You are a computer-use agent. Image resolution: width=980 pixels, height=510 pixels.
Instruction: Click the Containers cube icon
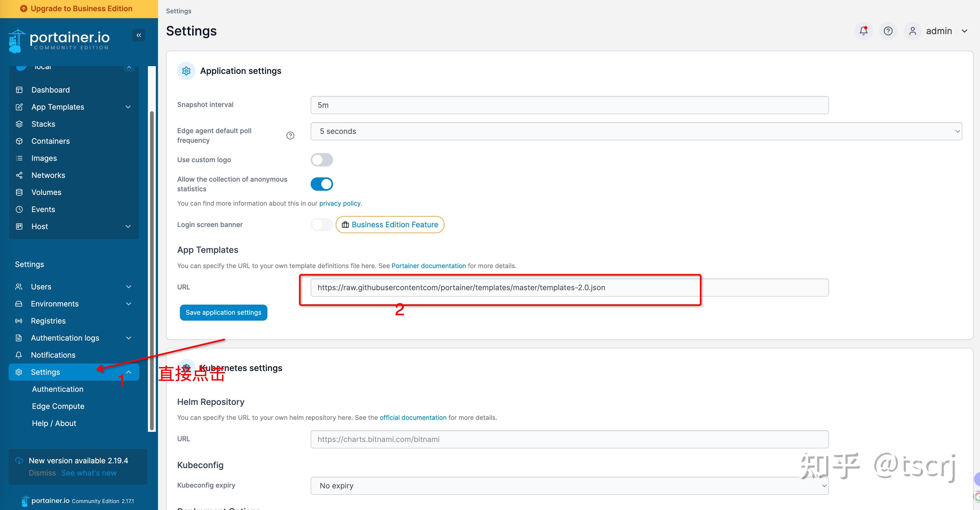click(19, 141)
